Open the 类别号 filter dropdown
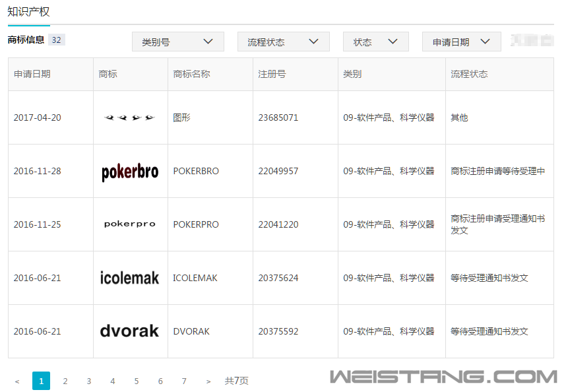This screenshot has width=566, height=392. point(178,42)
